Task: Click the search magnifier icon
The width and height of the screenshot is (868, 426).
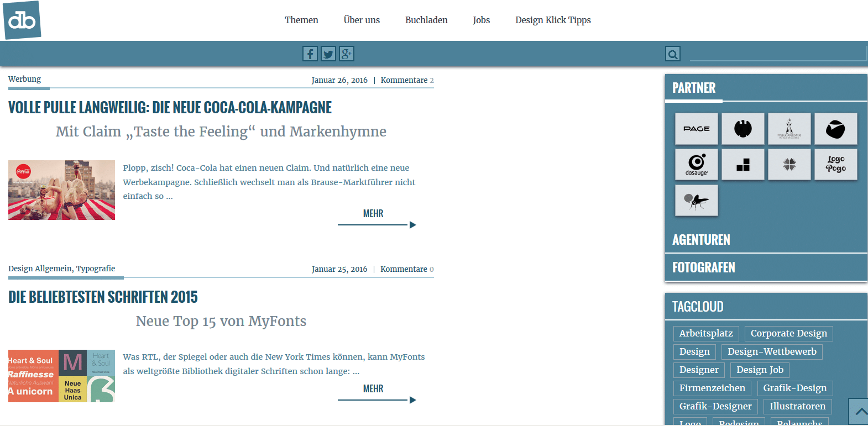Action: [x=673, y=54]
